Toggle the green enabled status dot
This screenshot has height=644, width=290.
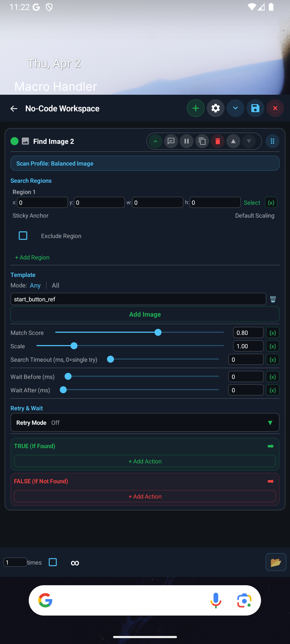tap(15, 141)
